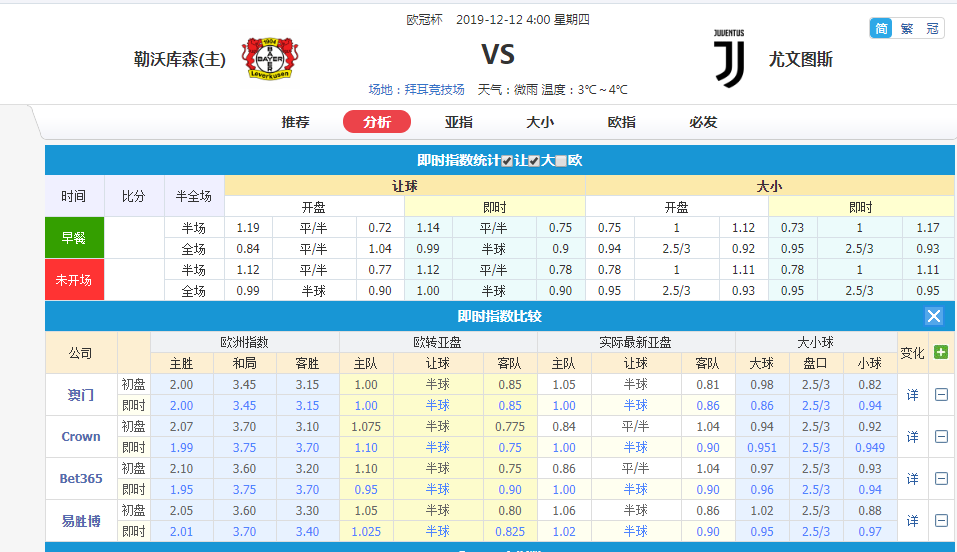Open the 必发 tab

coord(703,122)
